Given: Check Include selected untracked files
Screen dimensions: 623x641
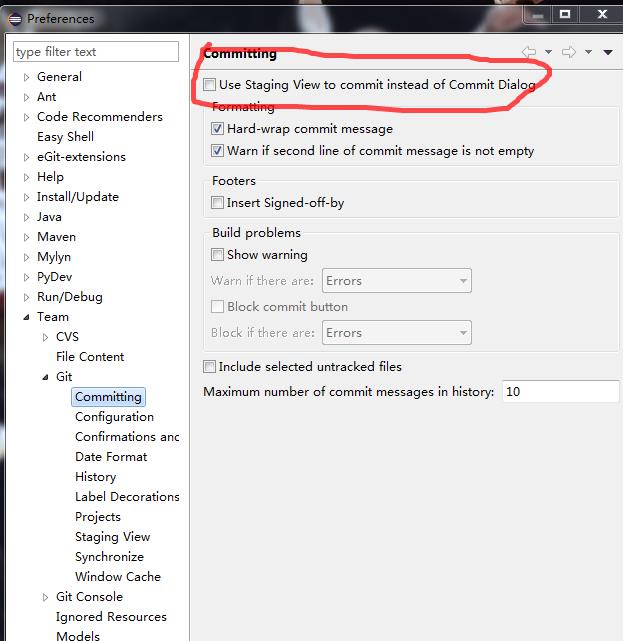Looking at the screenshot, I should (209, 366).
